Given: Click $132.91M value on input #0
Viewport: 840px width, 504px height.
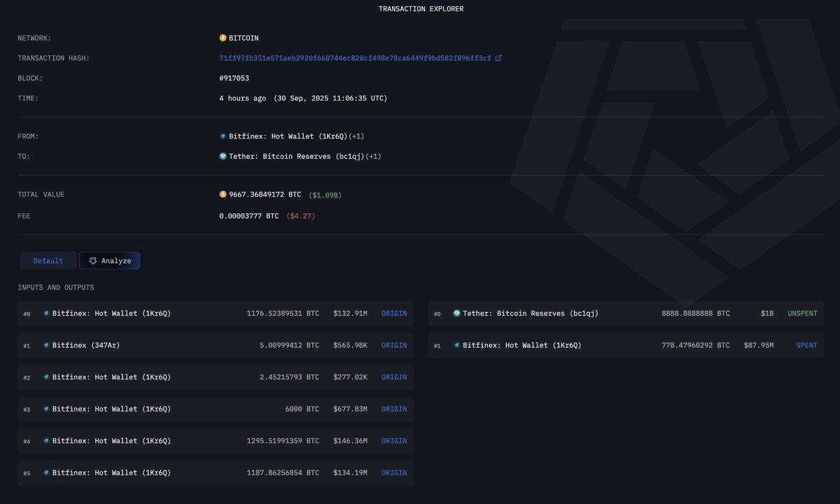Looking at the screenshot, I should click(x=350, y=314).
